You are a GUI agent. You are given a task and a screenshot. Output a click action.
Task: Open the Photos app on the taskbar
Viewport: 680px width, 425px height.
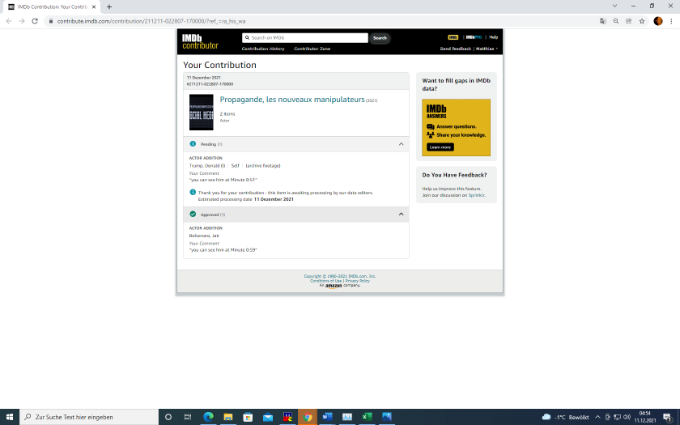(x=387, y=417)
